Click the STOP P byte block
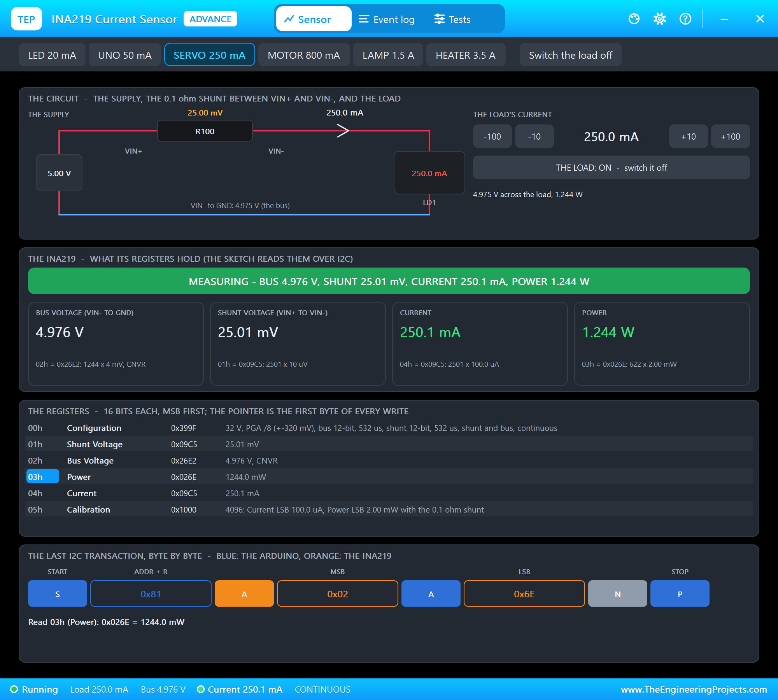 [680, 593]
